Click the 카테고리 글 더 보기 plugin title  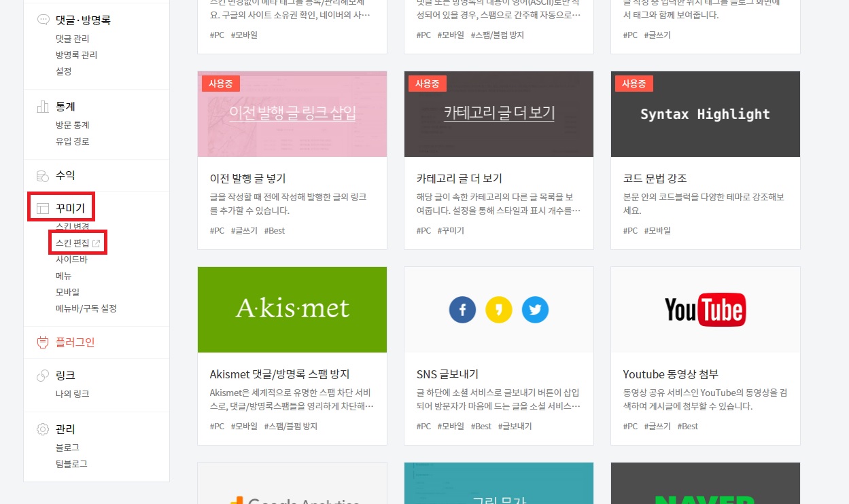pyautogui.click(x=460, y=179)
